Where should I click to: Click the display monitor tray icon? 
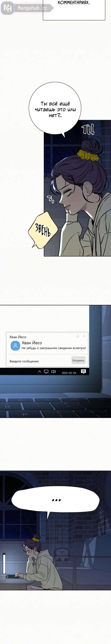pyautogui.click(x=46, y=371)
